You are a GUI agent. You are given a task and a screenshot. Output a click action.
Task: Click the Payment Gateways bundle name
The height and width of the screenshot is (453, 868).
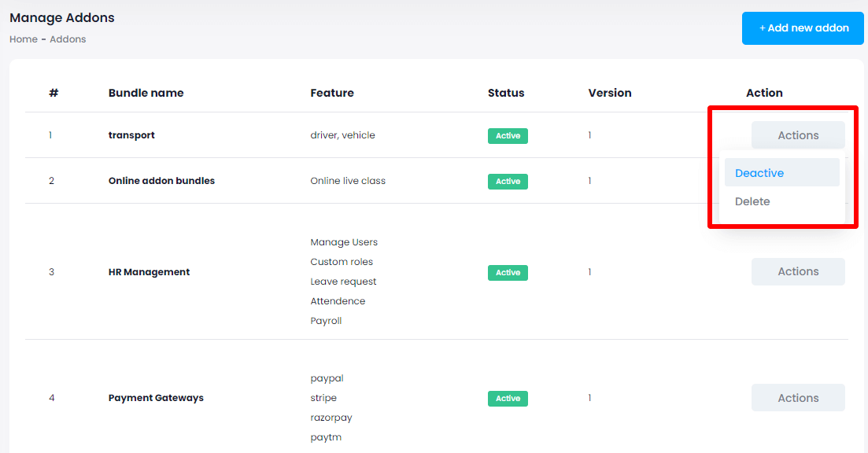click(x=156, y=398)
